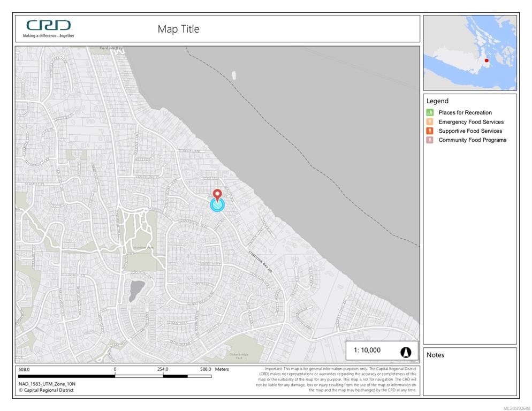
Task: Click the "Emergency Food Services" label
Action: pos(471,122)
